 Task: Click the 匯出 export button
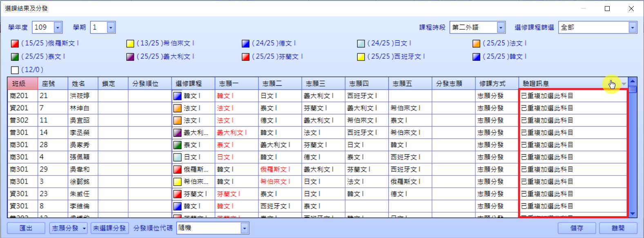pyautogui.click(x=26, y=228)
